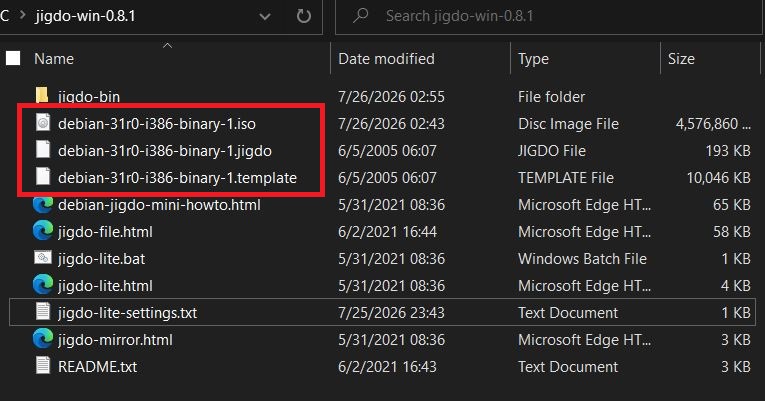The height and width of the screenshot is (401, 765).
Task: Toggle the sort arrow above the Name column
Action: click(167, 45)
